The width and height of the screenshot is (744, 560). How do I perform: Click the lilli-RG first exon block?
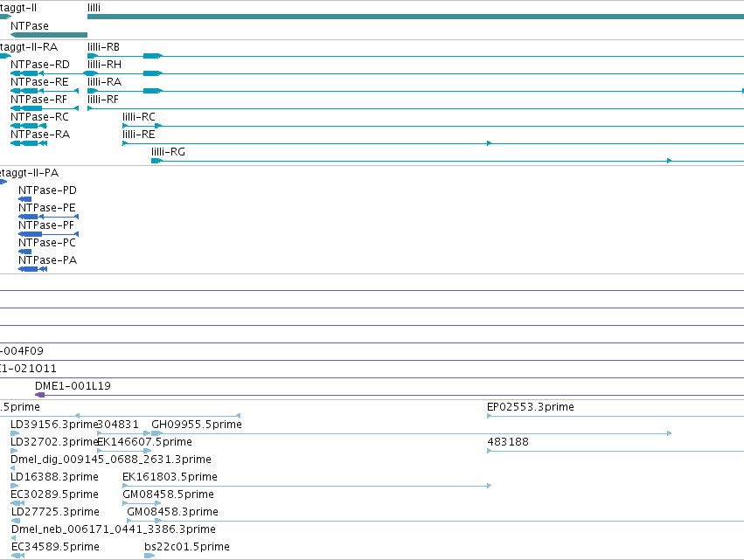[156, 162]
